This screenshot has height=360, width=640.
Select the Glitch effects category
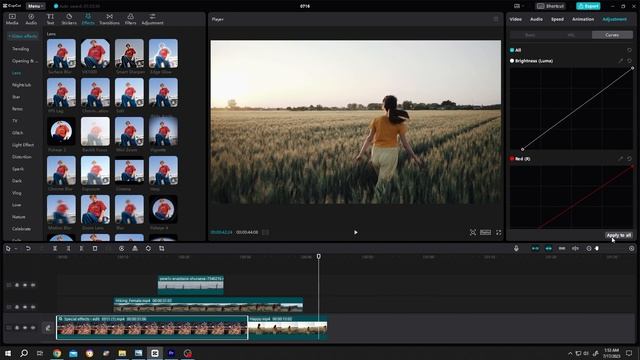(x=18, y=133)
